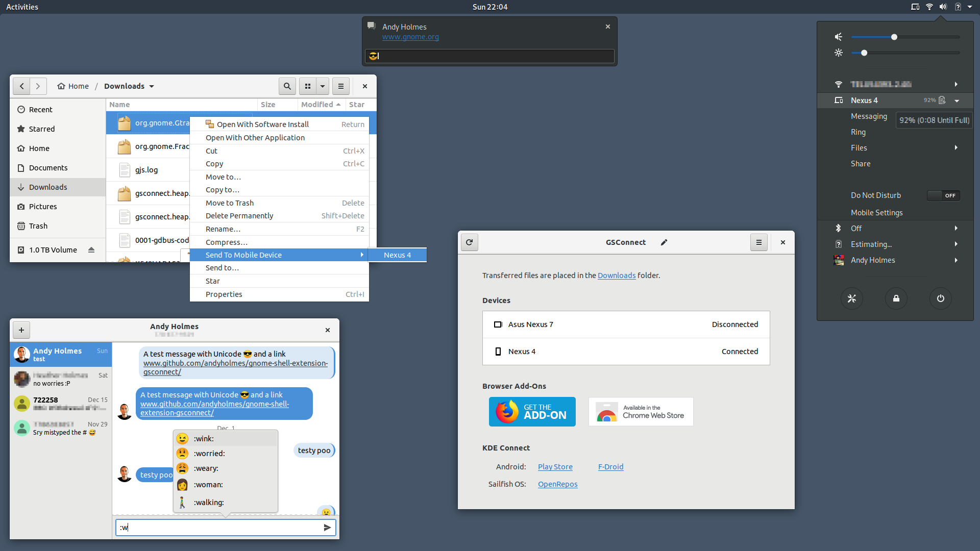Screen dimensions: 980x551
Task: Click the GSConnect hamburger menu icon
Action: pos(758,241)
